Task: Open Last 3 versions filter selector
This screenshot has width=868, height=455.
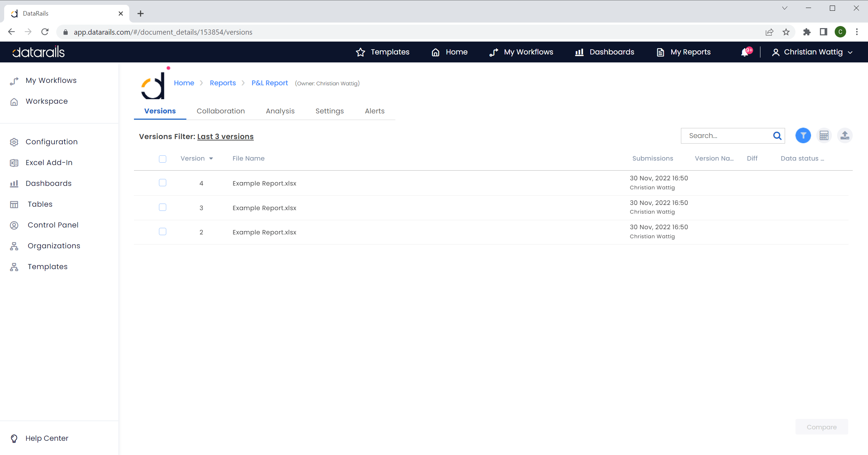Action: [225, 137]
